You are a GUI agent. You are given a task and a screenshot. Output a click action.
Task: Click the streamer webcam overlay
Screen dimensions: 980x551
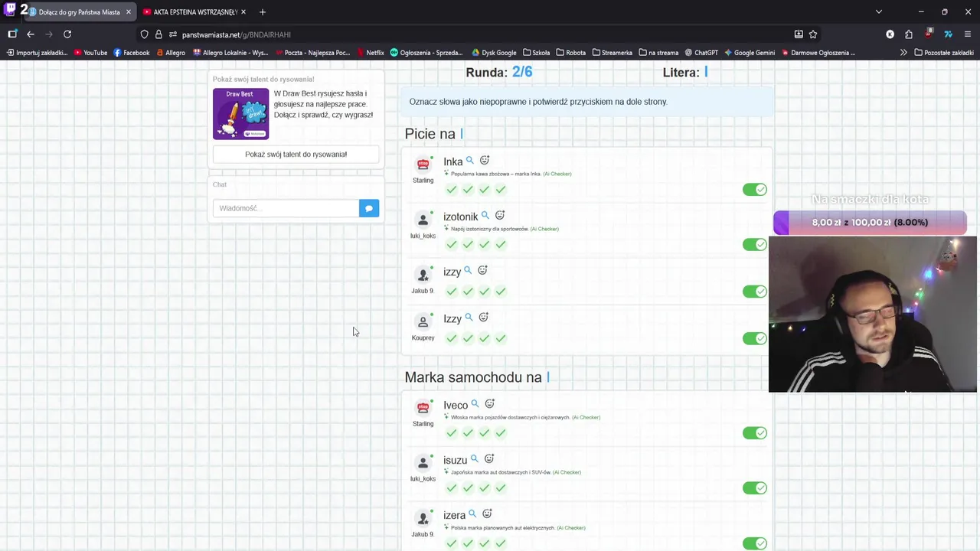(x=872, y=315)
